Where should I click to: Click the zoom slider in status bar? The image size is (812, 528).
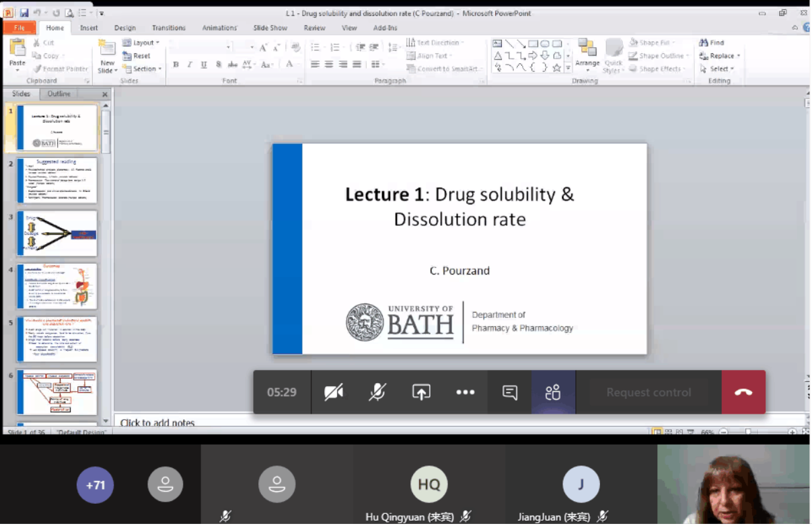click(x=748, y=432)
